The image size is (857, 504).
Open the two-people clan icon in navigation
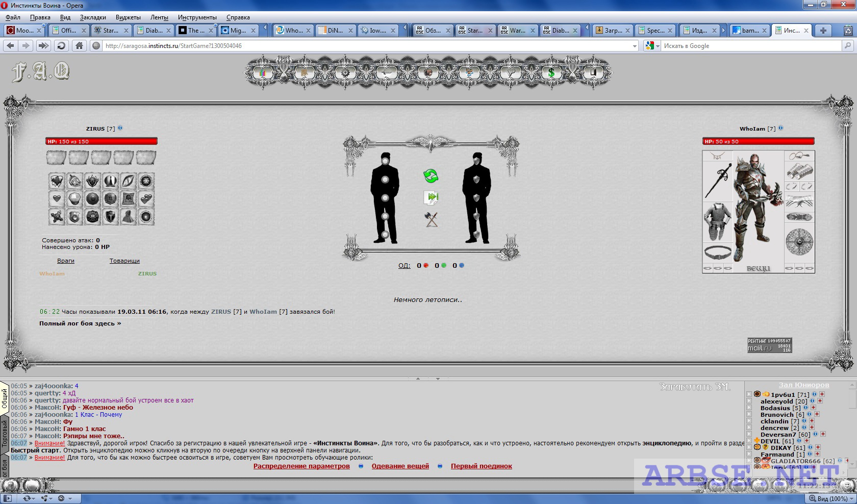[x=469, y=73]
